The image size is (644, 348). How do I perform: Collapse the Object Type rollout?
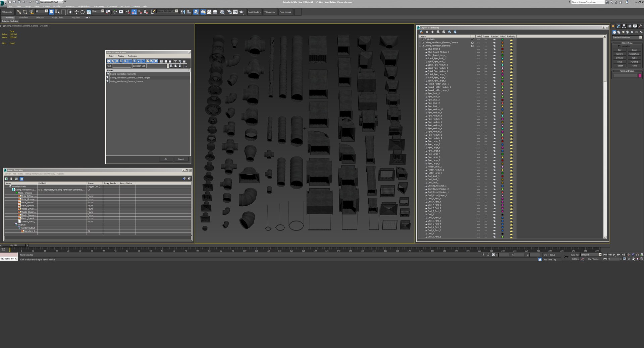pyautogui.click(x=627, y=43)
